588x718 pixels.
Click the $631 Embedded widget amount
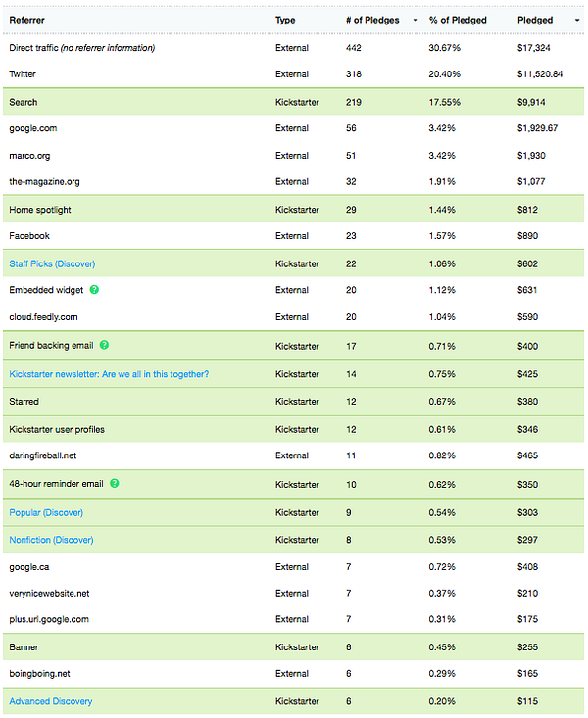527,290
